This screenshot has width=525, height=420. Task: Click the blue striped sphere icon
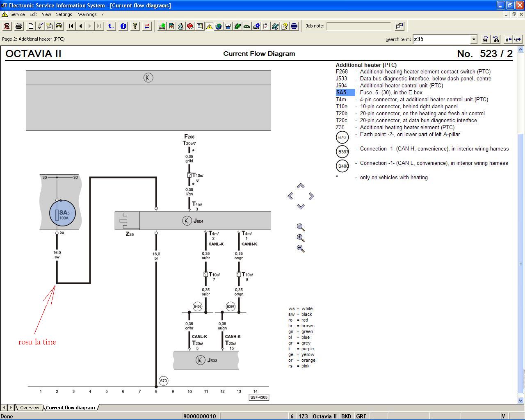pos(294,26)
